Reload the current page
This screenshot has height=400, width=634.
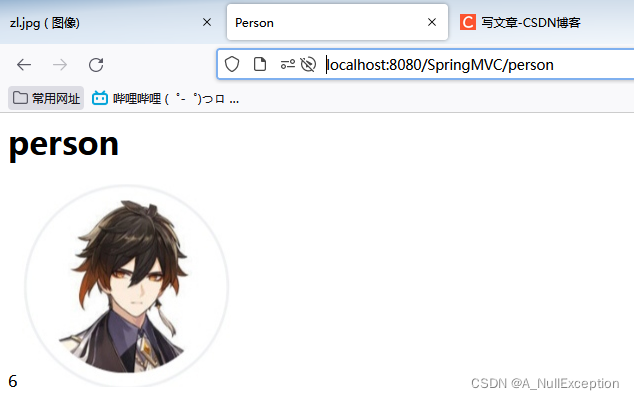[x=96, y=65]
